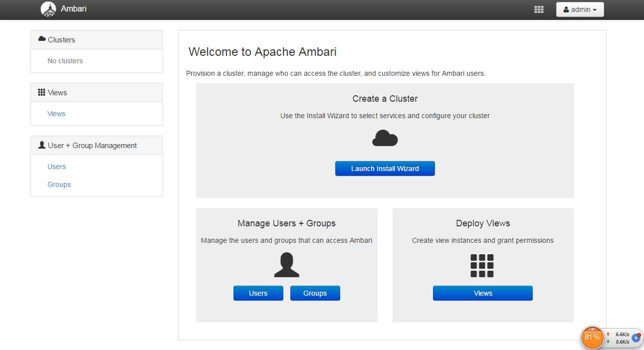This screenshot has height=350, width=644.
Task: Click the "Welcome to Apache Ambari" heading
Action: tap(262, 52)
